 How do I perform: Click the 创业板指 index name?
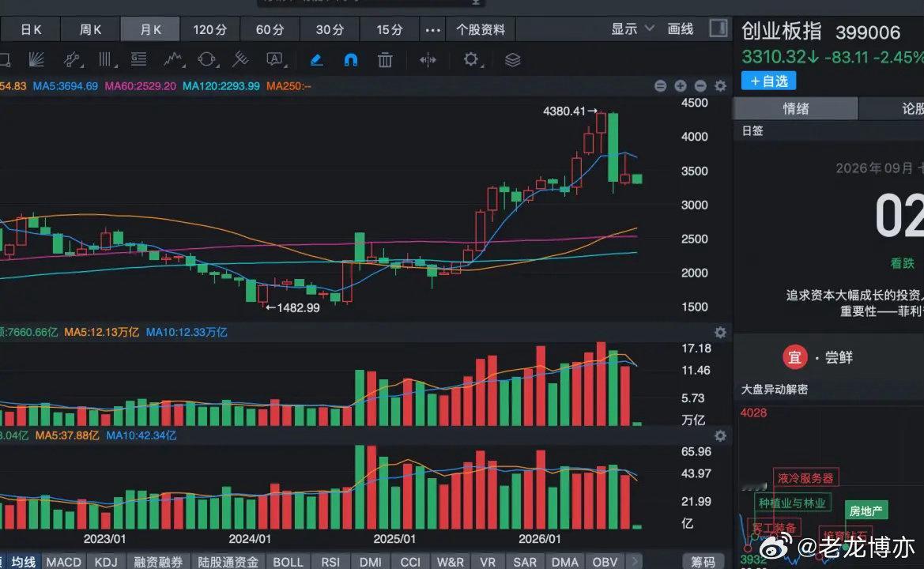coord(782,32)
